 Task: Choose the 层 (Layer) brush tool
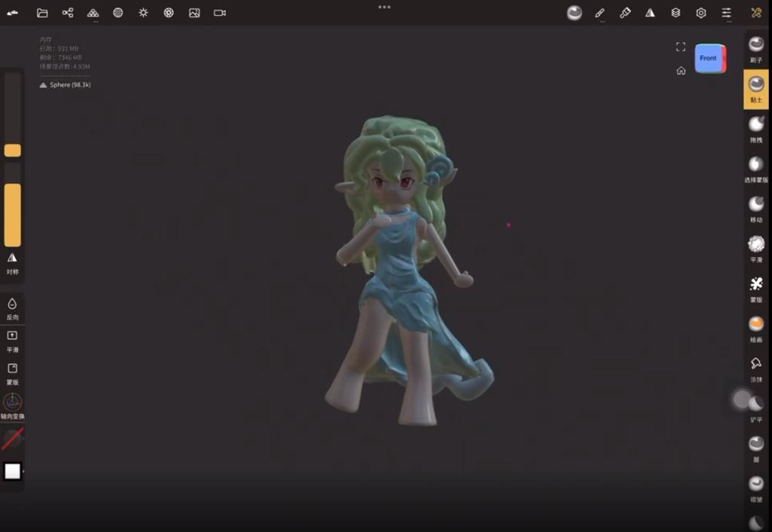756,448
